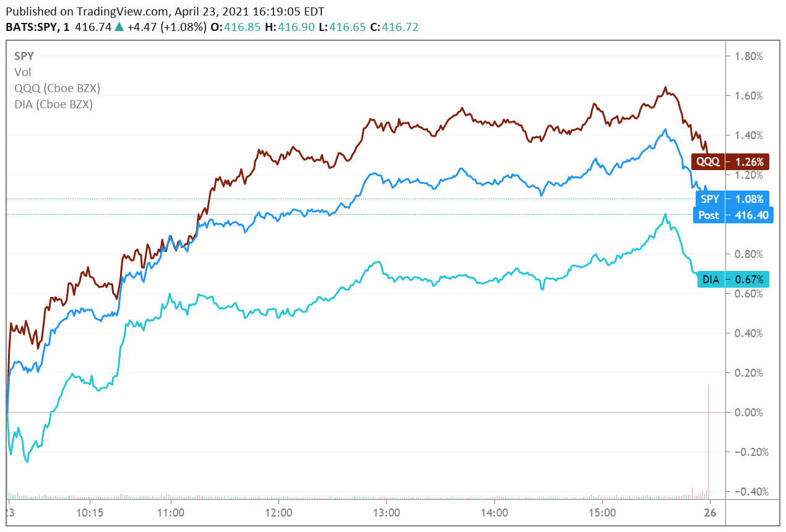The width and height of the screenshot is (786, 532).
Task: Click the 0.00% price scale label
Action: tap(748, 413)
